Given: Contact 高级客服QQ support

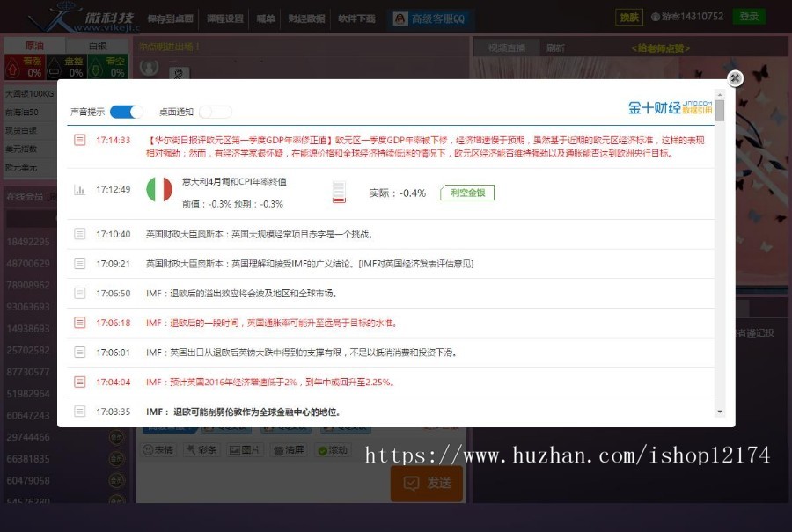Looking at the screenshot, I should (x=429, y=19).
